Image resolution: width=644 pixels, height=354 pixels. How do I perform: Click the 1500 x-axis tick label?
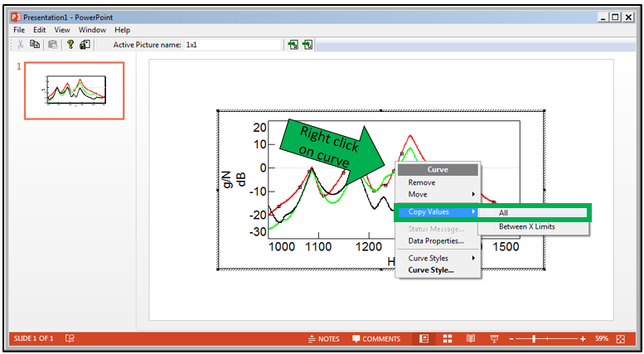506,247
